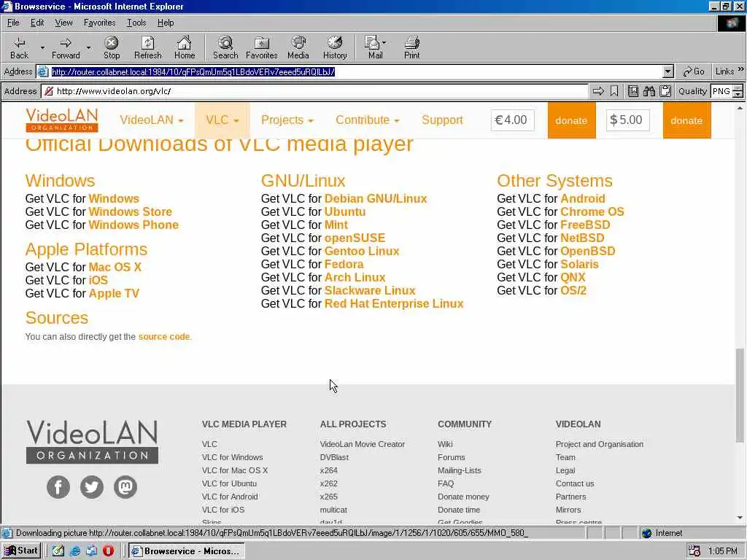Open the Media pane
The height and width of the screenshot is (560, 747).
click(x=298, y=47)
